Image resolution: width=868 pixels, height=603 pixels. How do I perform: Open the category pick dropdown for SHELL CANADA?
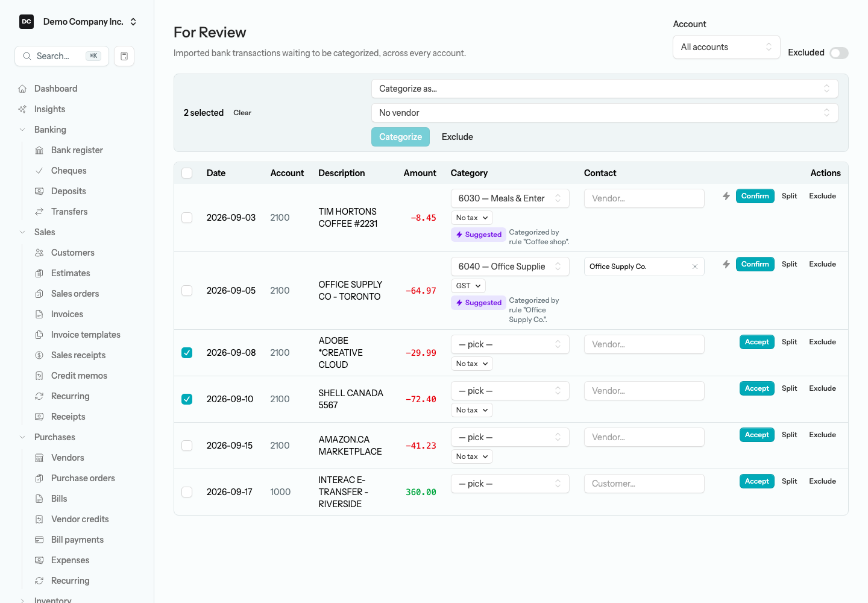pyautogui.click(x=510, y=391)
